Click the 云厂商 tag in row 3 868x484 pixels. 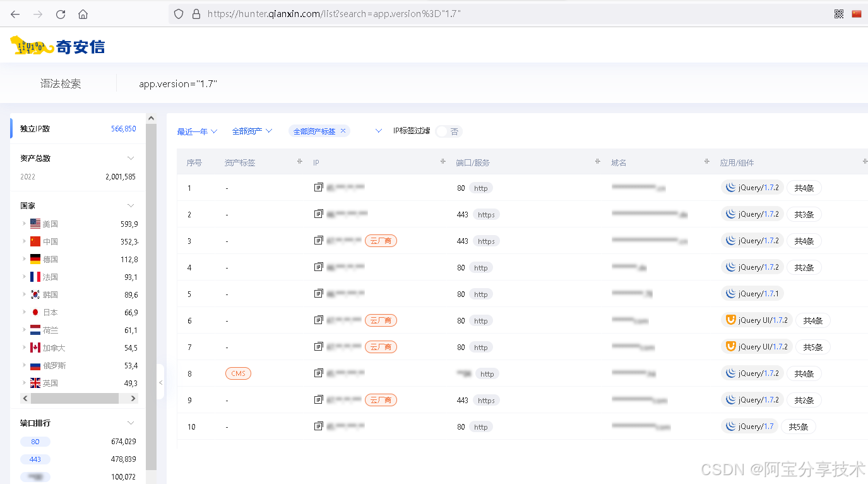381,241
